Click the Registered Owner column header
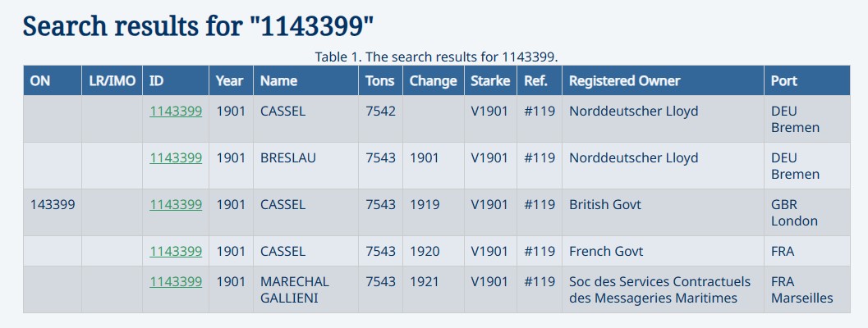 pyautogui.click(x=624, y=80)
